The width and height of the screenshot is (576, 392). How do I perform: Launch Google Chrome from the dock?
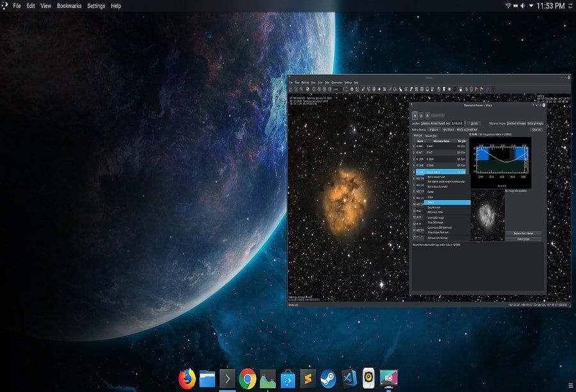[248, 379]
